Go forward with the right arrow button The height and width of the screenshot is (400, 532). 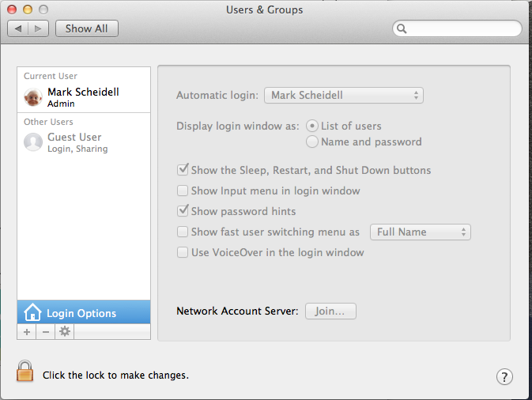coord(39,28)
